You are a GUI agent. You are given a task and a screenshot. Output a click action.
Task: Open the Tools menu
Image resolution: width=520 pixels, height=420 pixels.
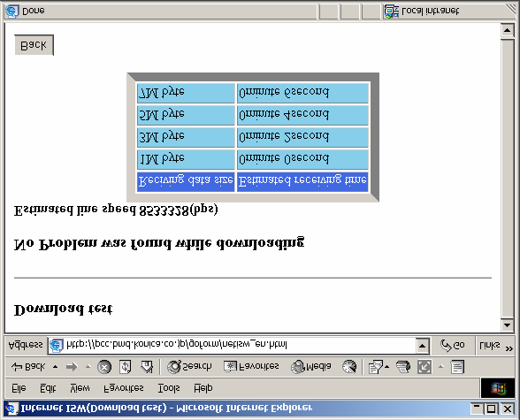click(168, 388)
